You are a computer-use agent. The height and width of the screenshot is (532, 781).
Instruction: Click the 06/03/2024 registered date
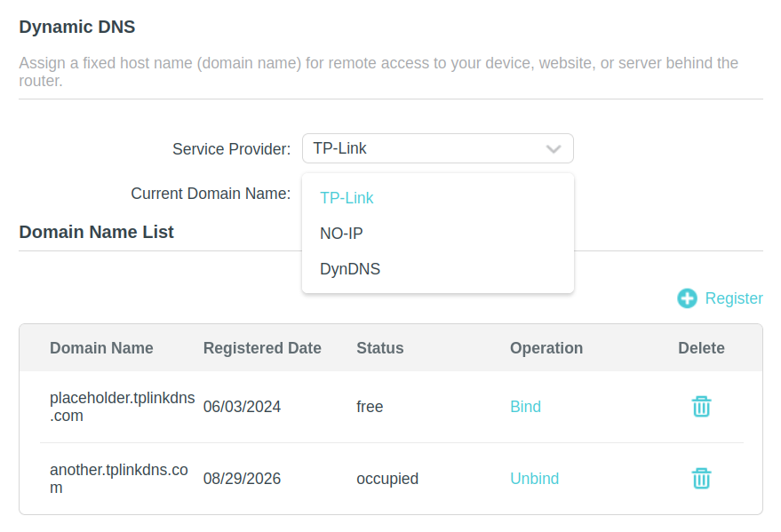point(242,407)
